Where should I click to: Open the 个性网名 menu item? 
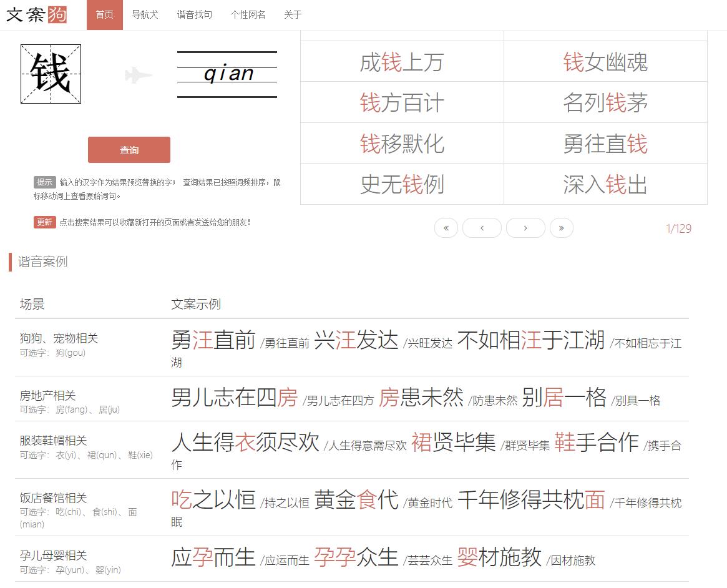click(x=249, y=14)
